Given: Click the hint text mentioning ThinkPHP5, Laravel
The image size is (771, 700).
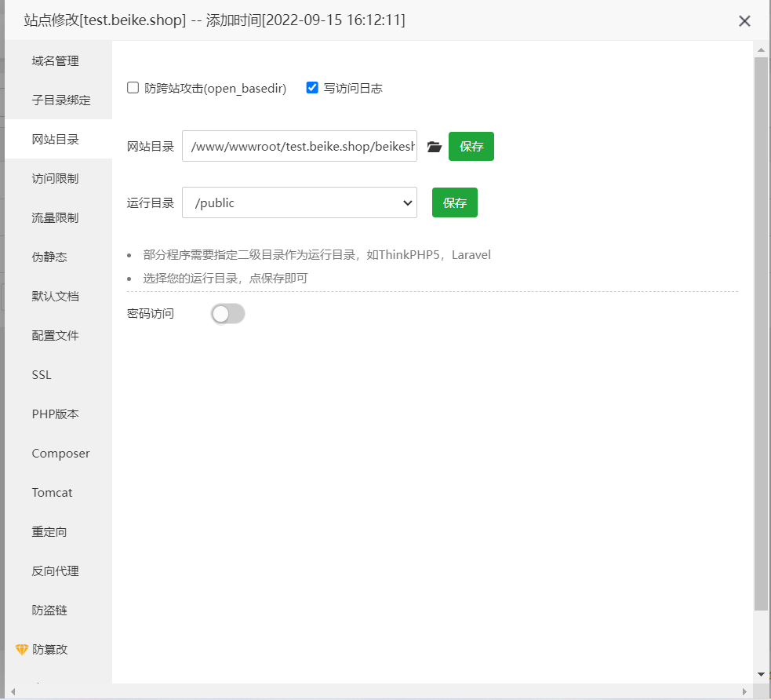Looking at the screenshot, I should coord(317,255).
